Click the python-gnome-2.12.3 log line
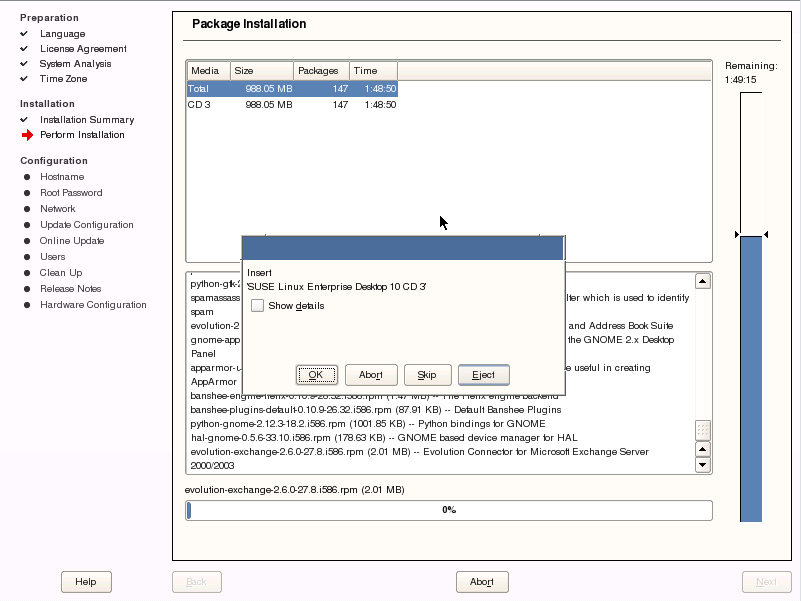This screenshot has height=601, width=801. click(x=368, y=424)
